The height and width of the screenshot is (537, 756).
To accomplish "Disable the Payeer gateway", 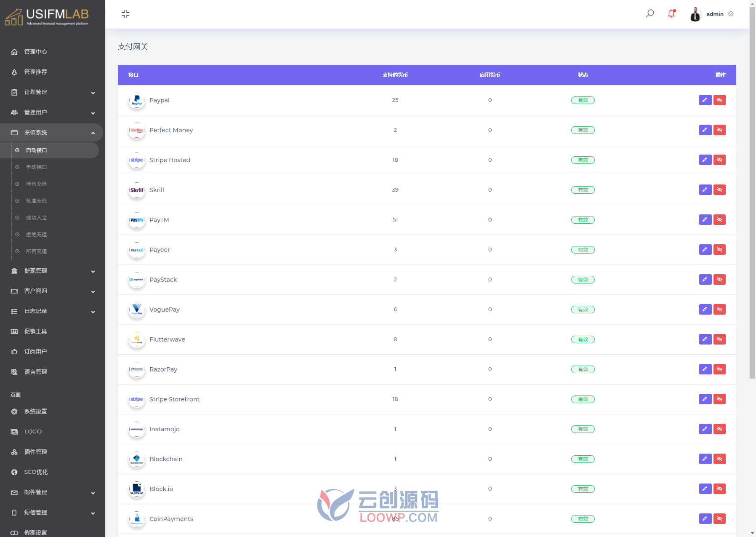I will tap(719, 250).
